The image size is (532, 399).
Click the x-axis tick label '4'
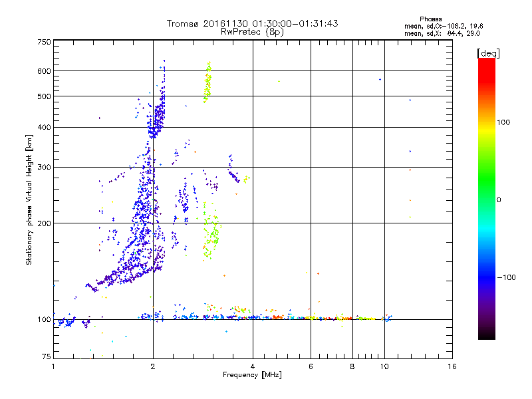coord(253,366)
